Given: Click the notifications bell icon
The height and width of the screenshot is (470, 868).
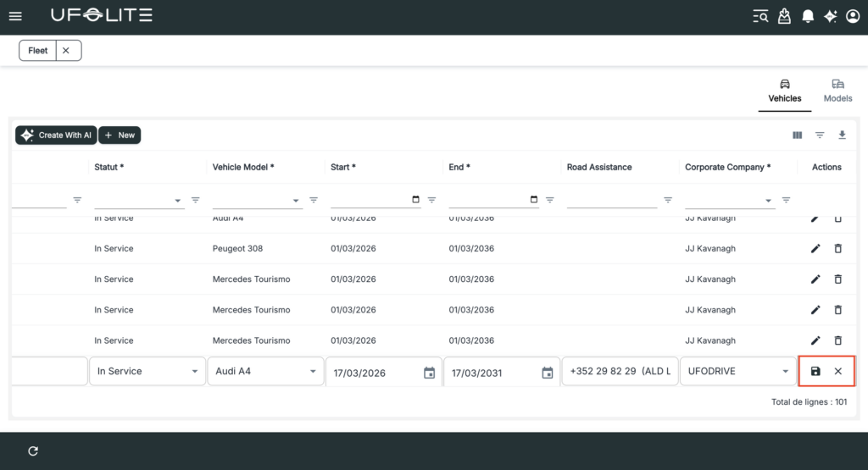Looking at the screenshot, I should 808,16.
